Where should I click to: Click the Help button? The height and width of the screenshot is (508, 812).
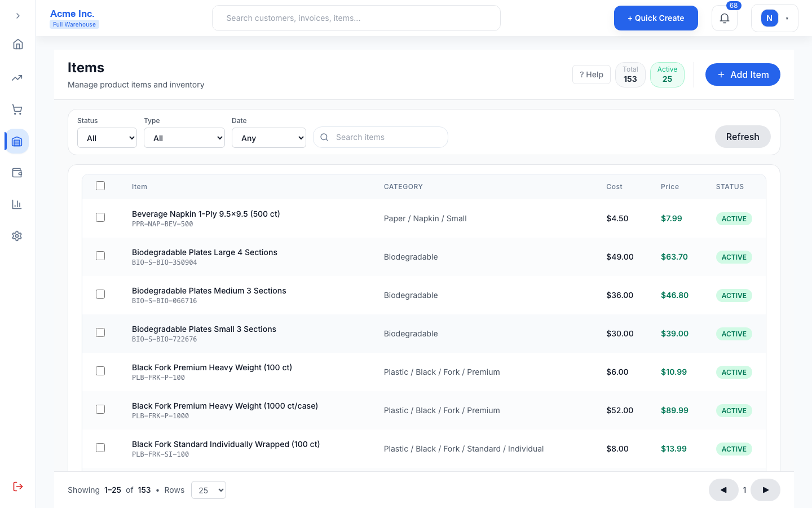[x=592, y=75]
